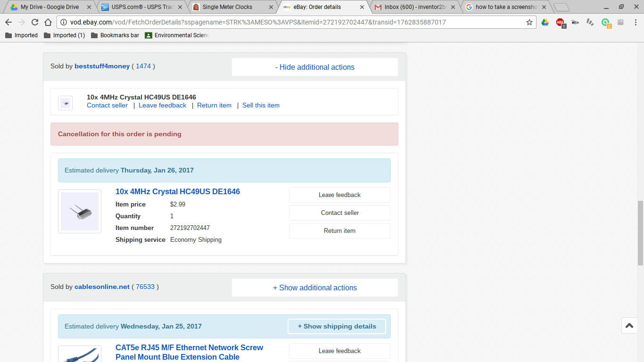Open beststuff4money feedback score 1474
This screenshot has height=362, width=644.
click(x=143, y=66)
